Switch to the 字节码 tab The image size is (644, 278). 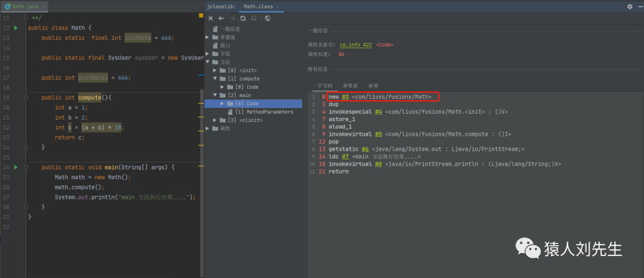point(324,86)
